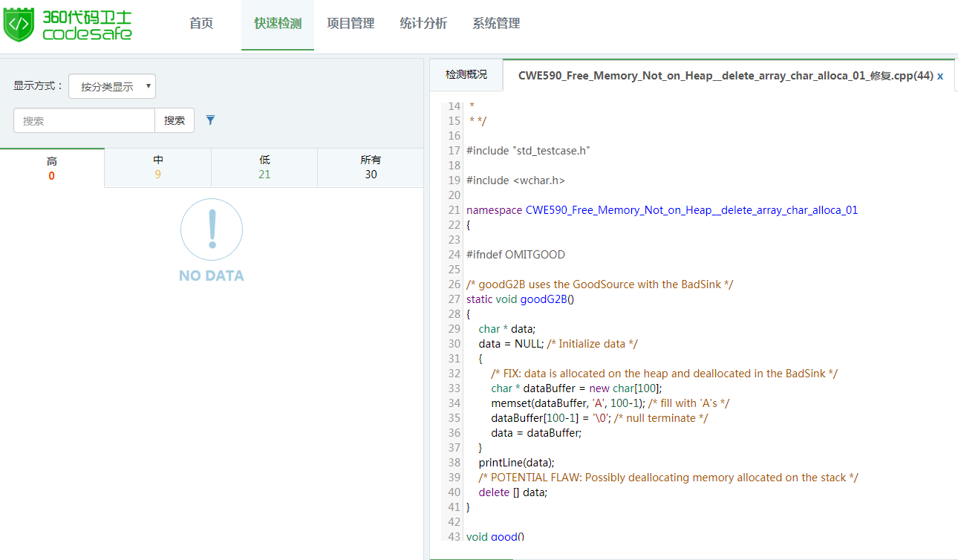Viewport: 958px width, 560px height.
Task: Click the 搜索 search button
Action: (x=175, y=120)
